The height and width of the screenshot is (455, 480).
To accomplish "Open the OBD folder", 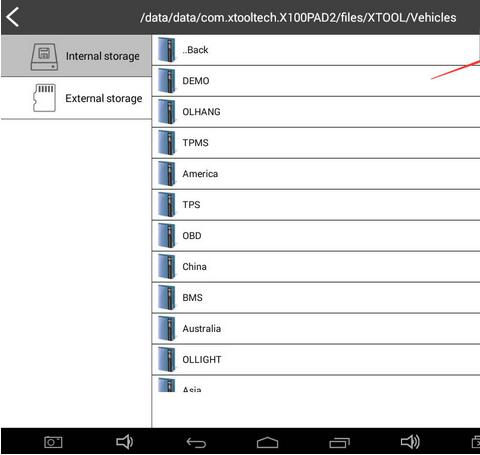I will tap(316, 236).
